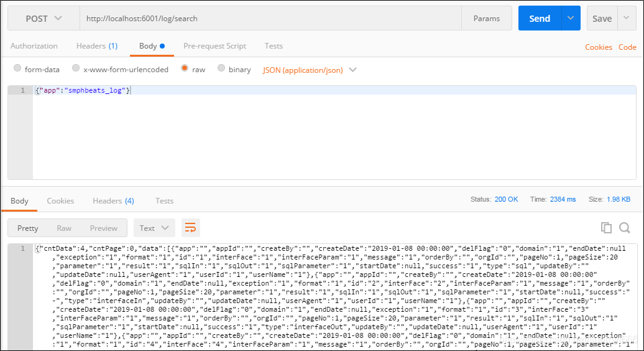The image size is (644, 351).
Task: Click the 200 OK status text
Action: click(506, 199)
